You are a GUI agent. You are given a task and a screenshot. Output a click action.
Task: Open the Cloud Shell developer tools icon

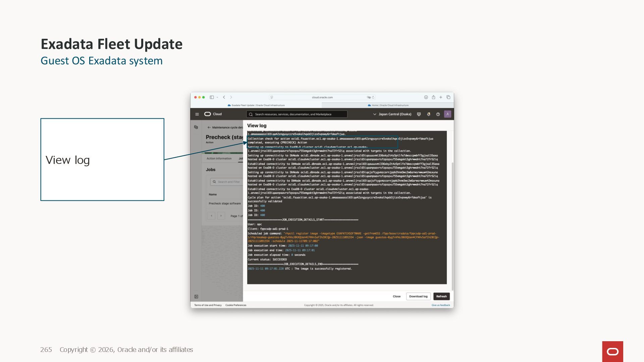419,114
